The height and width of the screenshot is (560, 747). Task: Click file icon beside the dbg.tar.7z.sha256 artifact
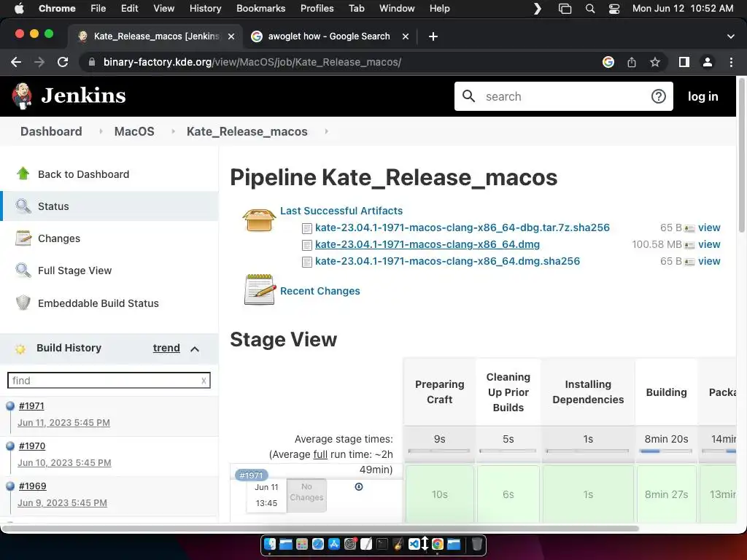[x=307, y=228]
